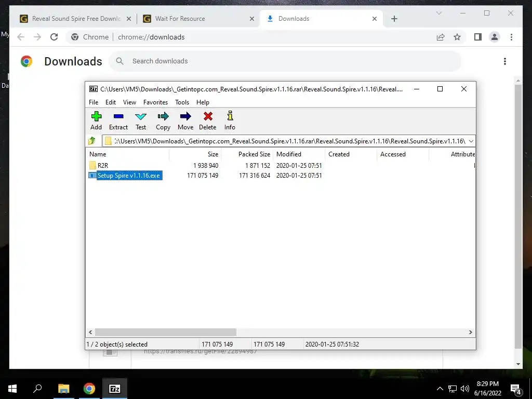Sort by the Packed Size column header
Viewport: 532px width, 399px height.
pyautogui.click(x=247, y=154)
